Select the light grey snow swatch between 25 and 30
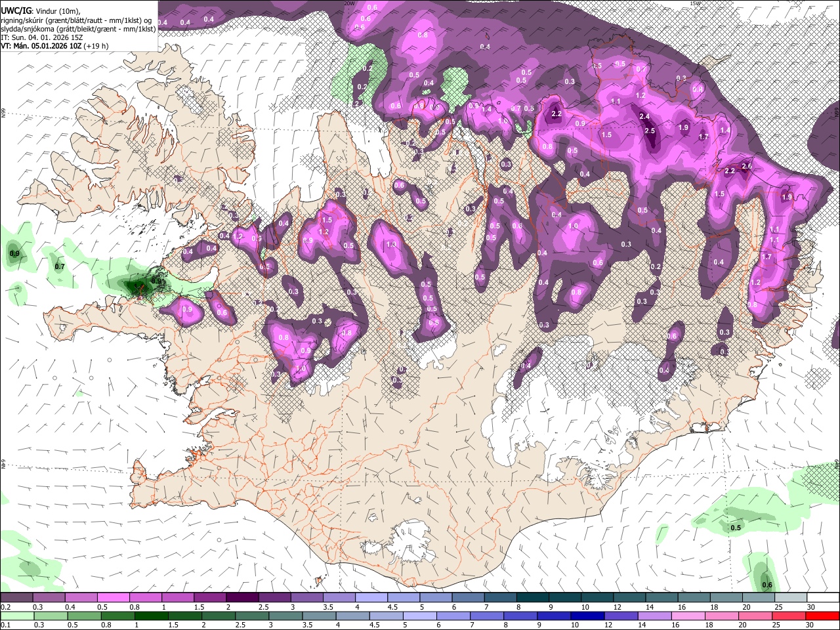Image resolution: width=840 pixels, height=630 pixels. pos(790,597)
